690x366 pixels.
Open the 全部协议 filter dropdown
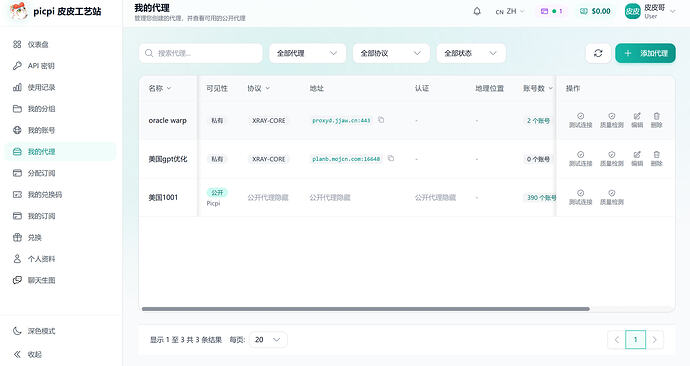coord(391,53)
